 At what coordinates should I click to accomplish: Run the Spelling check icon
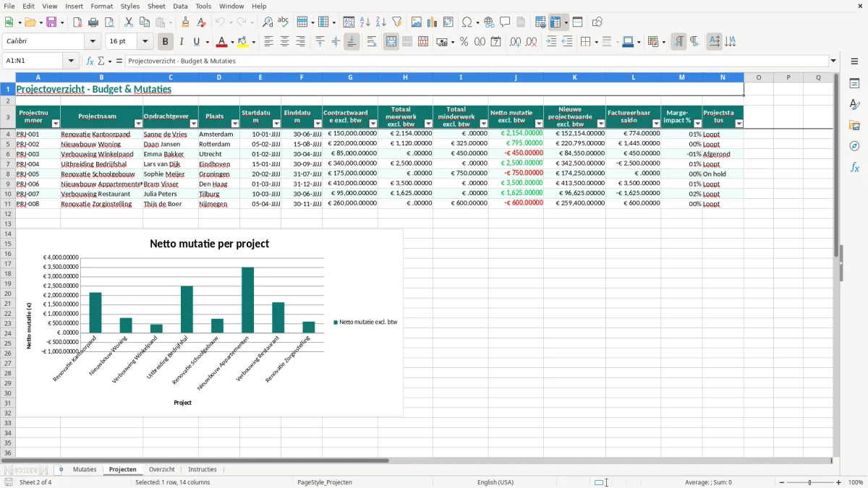coord(283,22)
